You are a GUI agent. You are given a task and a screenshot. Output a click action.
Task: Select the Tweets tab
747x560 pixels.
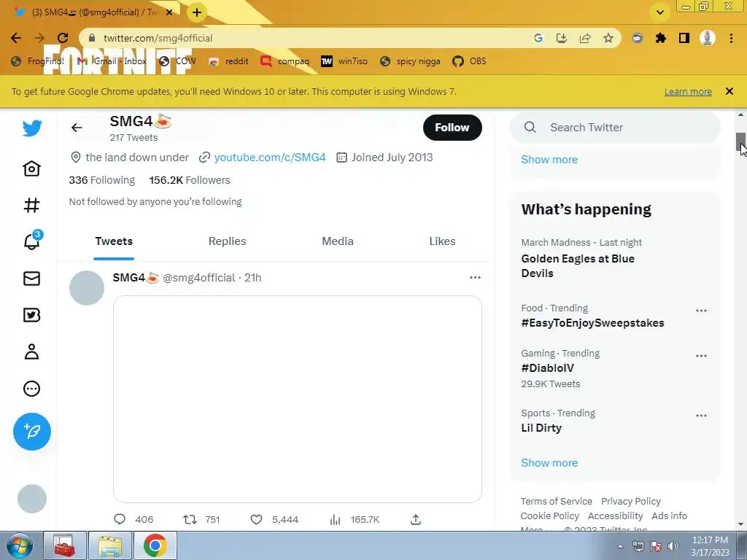114,241
